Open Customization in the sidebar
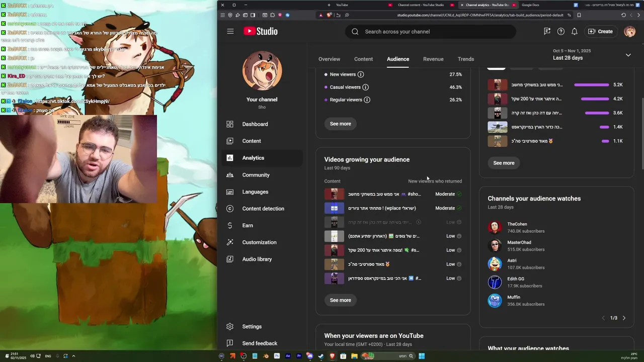644x362 pixels. pyautogui.click(x=262, y=242)
